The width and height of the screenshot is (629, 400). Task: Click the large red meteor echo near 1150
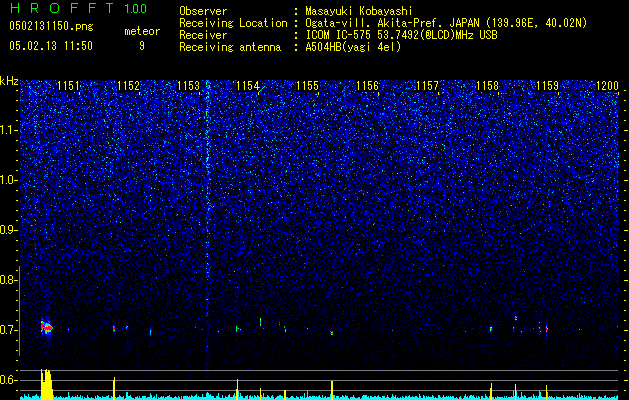[47, 327]
